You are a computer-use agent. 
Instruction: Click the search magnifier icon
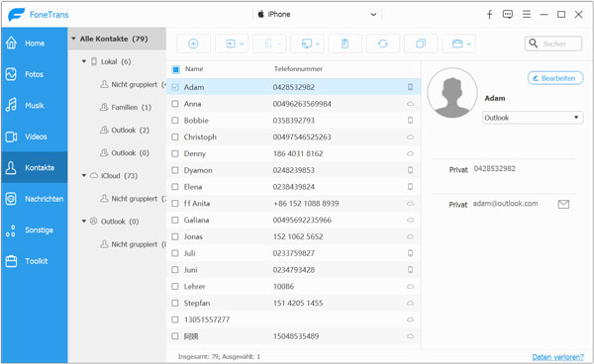[x=533, y=44]
